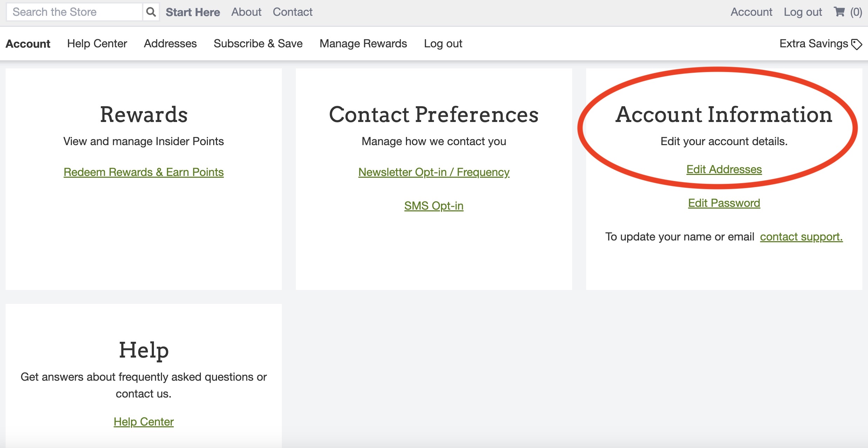The width and height of the screenshot is (868, 448).
Task: Click into the Search the Store field
Action: (x=74, y=12)
